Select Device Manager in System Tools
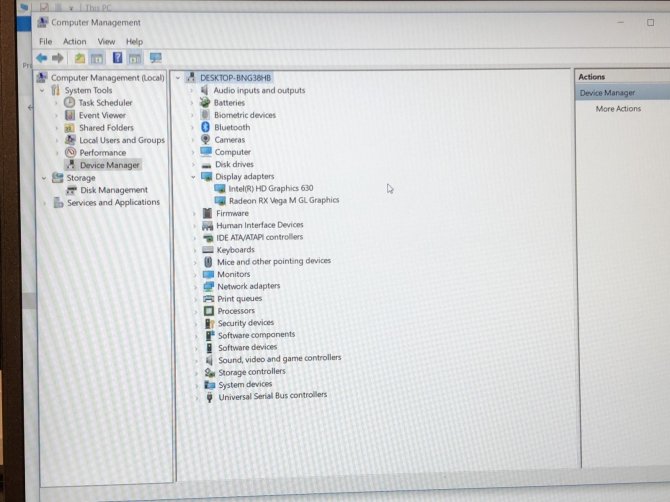The width and height of the screenshot is (670, 502). [x=109, y=165]
